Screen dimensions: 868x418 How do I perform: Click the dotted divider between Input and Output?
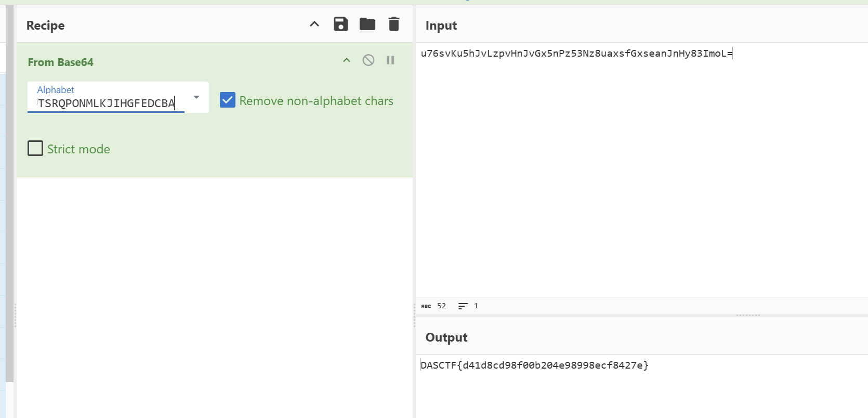point(748,315)
